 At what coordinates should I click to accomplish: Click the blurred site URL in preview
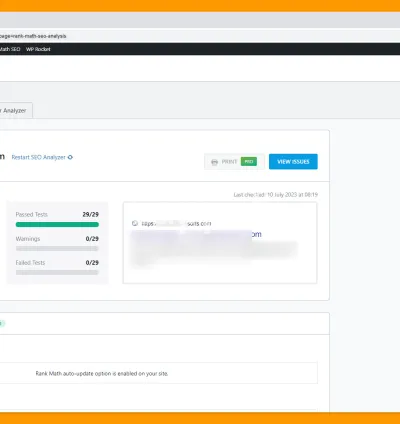[176, 224]
